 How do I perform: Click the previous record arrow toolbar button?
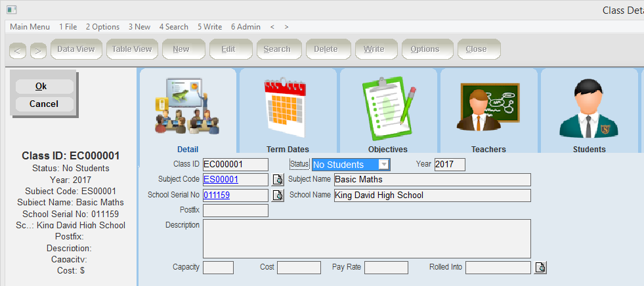[x=18, y=51]
